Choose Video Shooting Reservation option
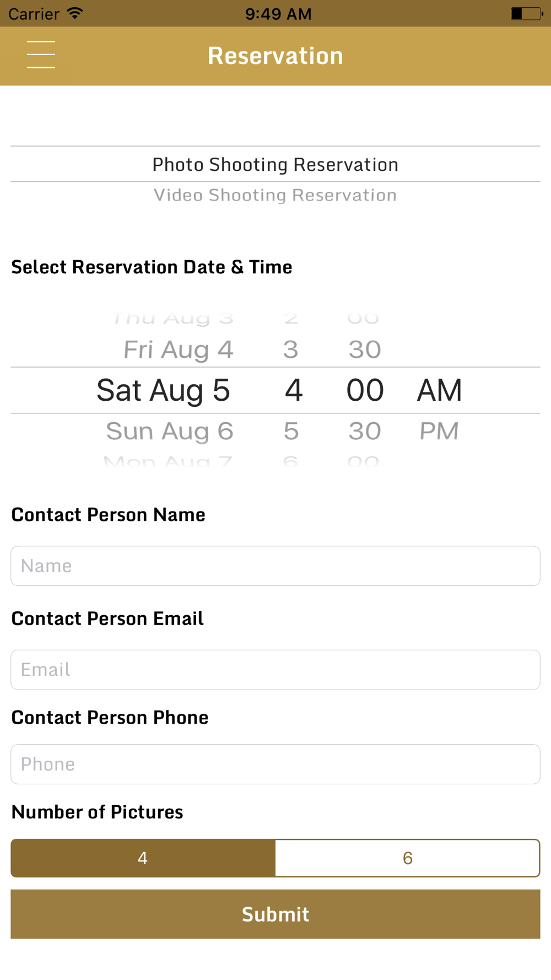 coord(275,195)
